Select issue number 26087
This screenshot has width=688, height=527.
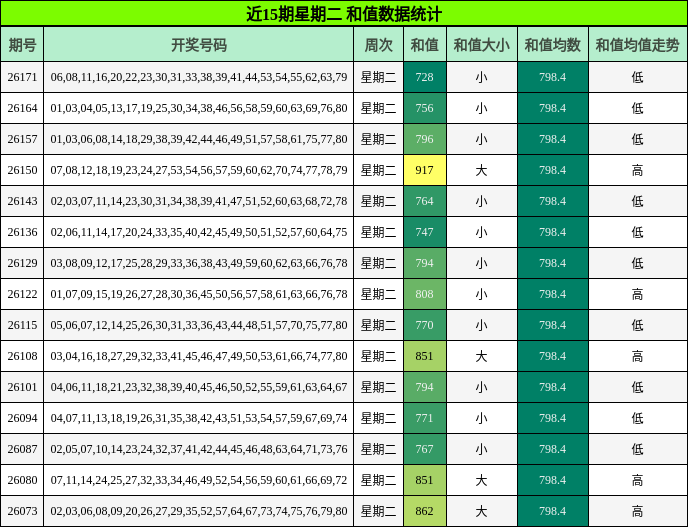[22, 449]
